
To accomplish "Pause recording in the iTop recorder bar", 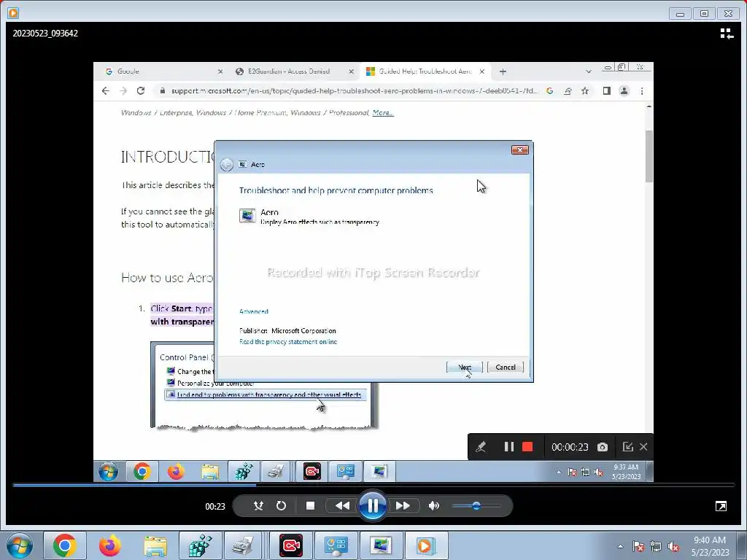I will click(508, 447).
